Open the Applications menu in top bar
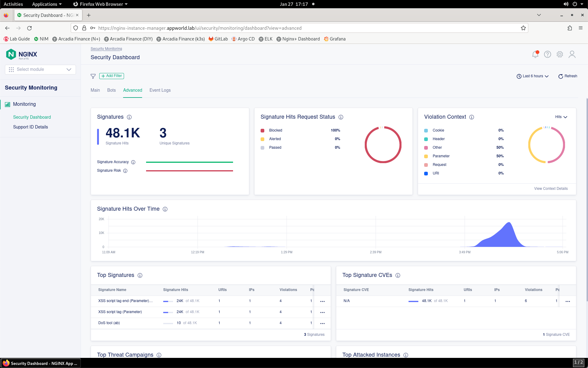The image size is (588, 368). 47,4
